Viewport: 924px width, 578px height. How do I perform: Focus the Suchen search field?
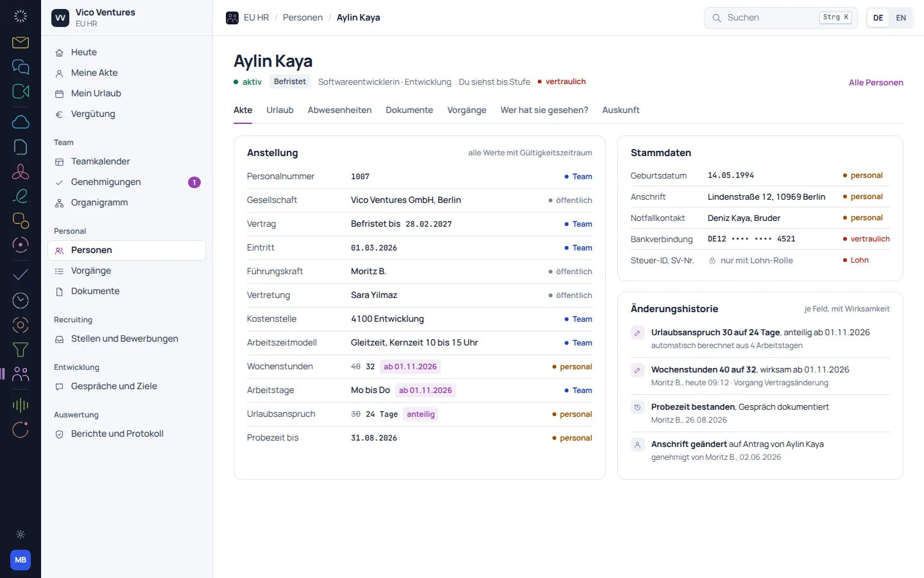click(x=781, y=18)
